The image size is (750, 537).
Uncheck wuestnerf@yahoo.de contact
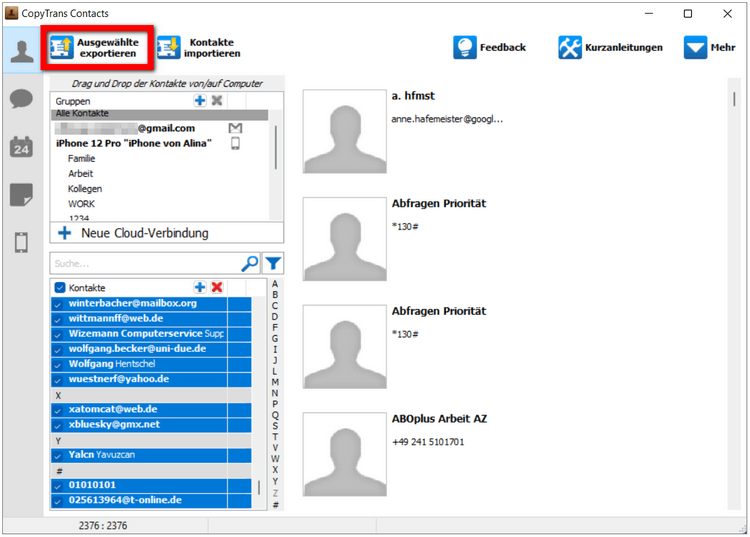58,381
